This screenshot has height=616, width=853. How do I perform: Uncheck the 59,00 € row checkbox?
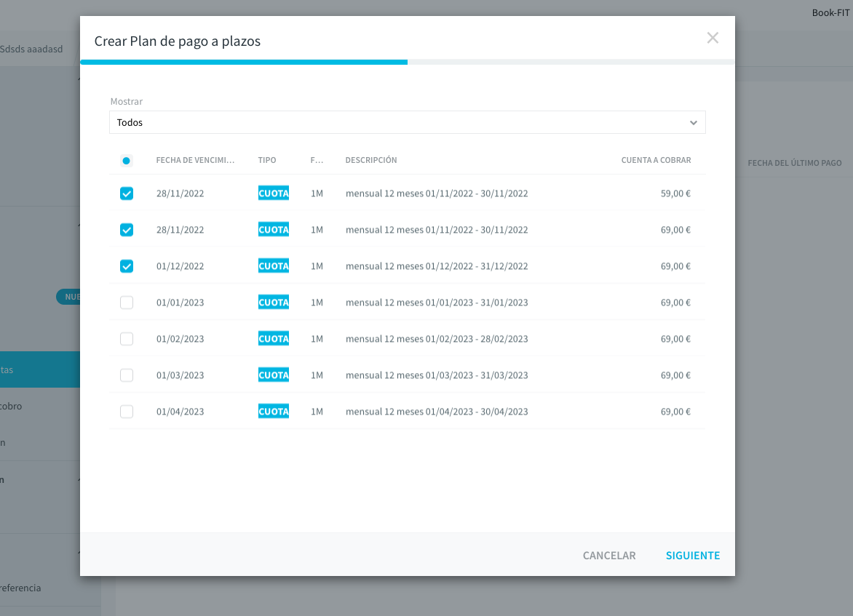(x=126, y=193)
